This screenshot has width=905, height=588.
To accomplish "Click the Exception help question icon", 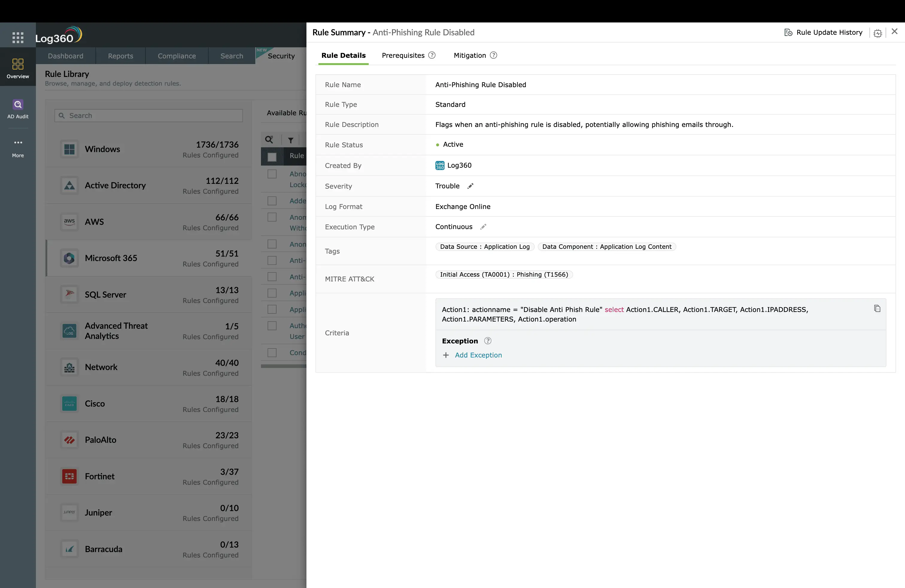I will pos(488,341).
